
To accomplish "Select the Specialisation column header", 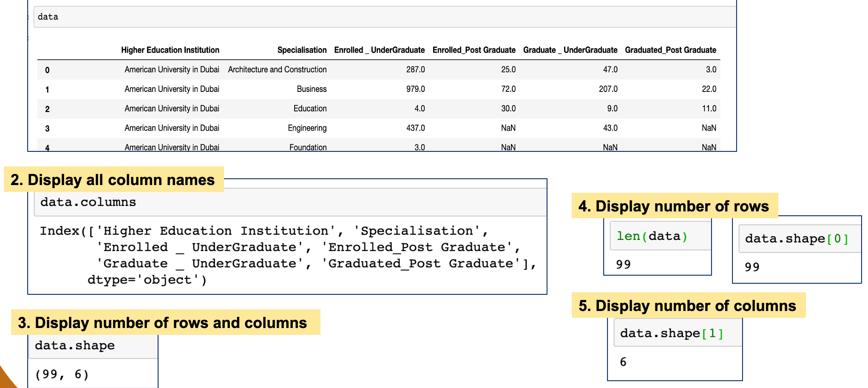I will (x=302, y=50).
